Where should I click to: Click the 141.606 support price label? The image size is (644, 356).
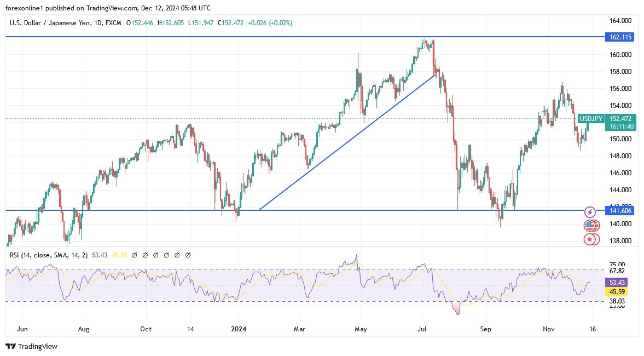pos(619,210)
